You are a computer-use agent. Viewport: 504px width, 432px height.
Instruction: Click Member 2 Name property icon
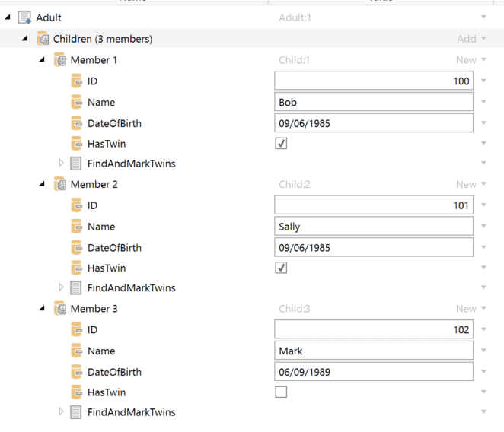[x=77, y=227]
